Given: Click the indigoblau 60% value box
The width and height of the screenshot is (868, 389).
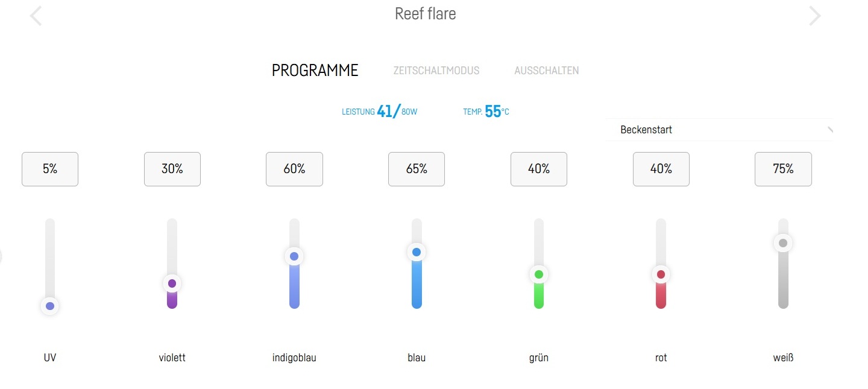Looking at the screenshot, I should point(294,169).
